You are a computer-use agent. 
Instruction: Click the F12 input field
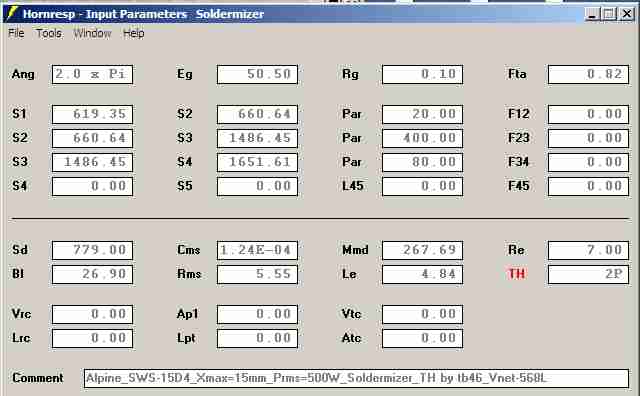588,114
